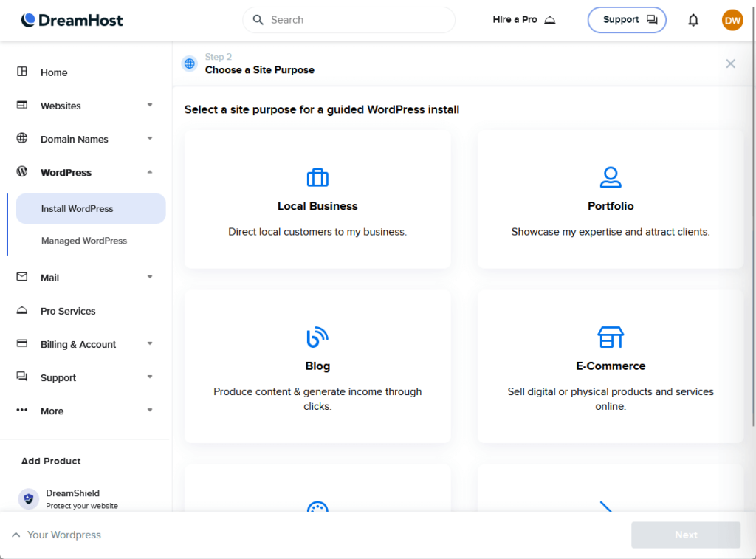This screenshot has width=756, height=559.
Task: Select the E-Commerce card title
Action: pos(611,366)
